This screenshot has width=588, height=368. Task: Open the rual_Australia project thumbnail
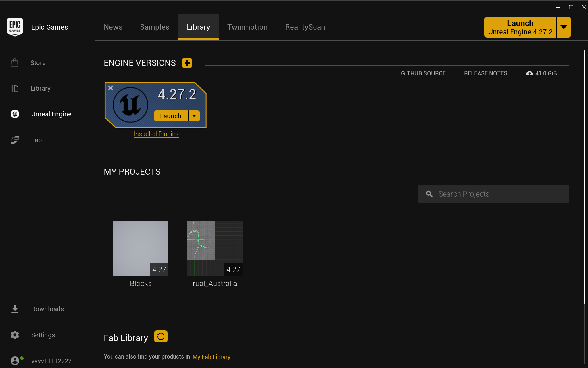(215, 249)
